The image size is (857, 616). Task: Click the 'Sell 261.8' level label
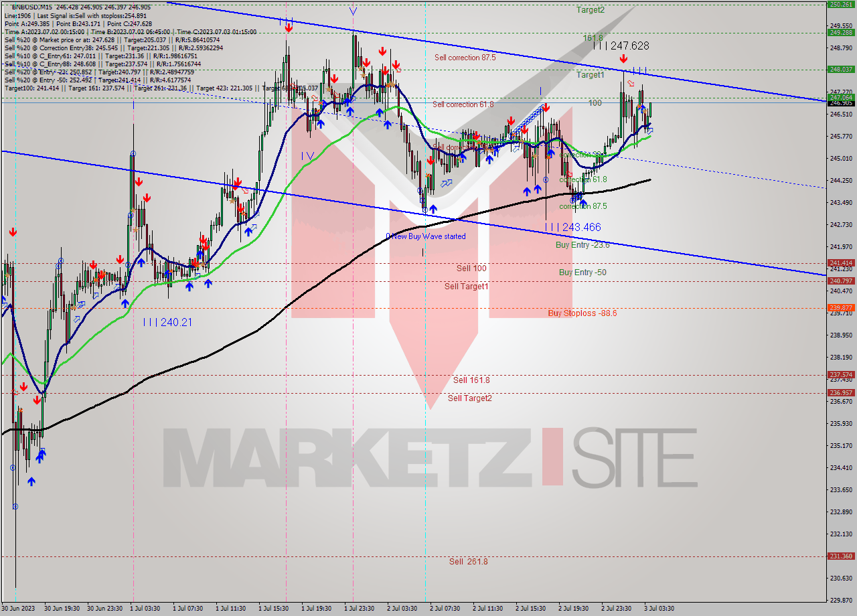tap(469, 562)
